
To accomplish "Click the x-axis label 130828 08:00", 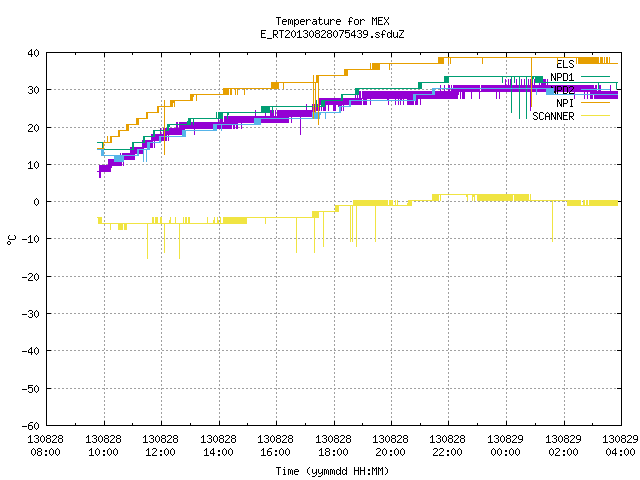I will [45, 446].
